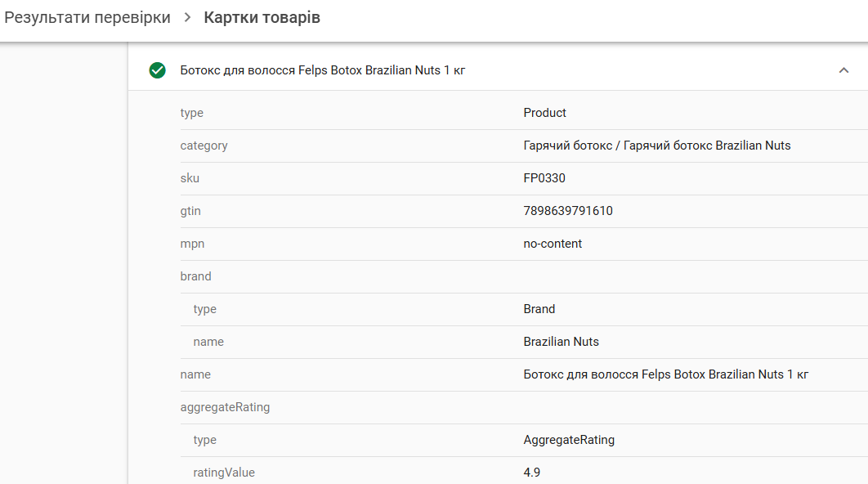This screenshot has width=868, height=484.
Task: Click the green success checkmark icon
Action: [158, 70]
